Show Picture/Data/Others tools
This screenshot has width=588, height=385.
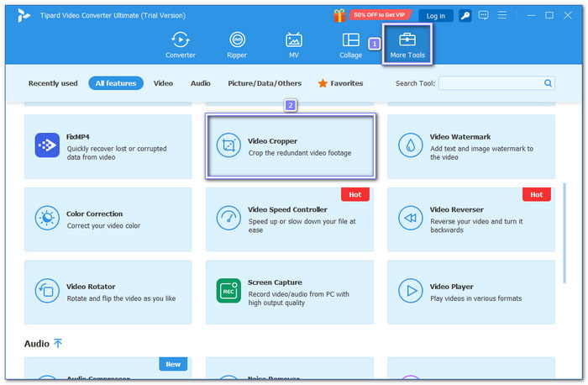pyautogui.click(x=265, y=83)
